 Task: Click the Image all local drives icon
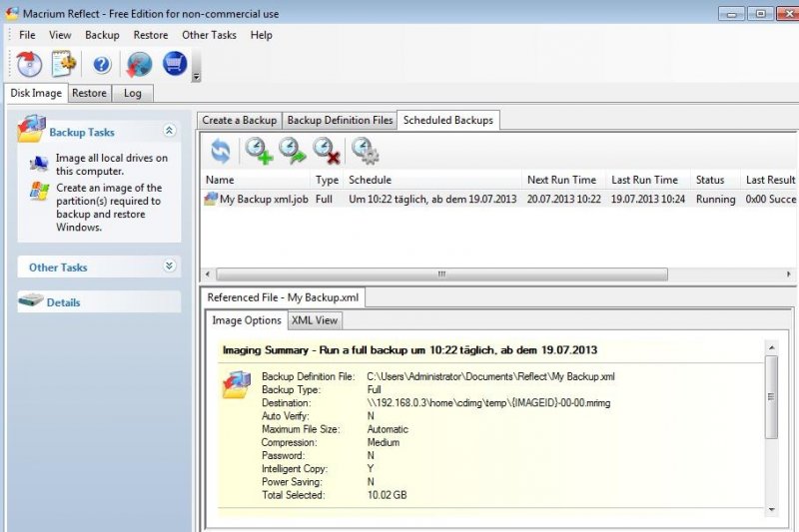point(39,164)
